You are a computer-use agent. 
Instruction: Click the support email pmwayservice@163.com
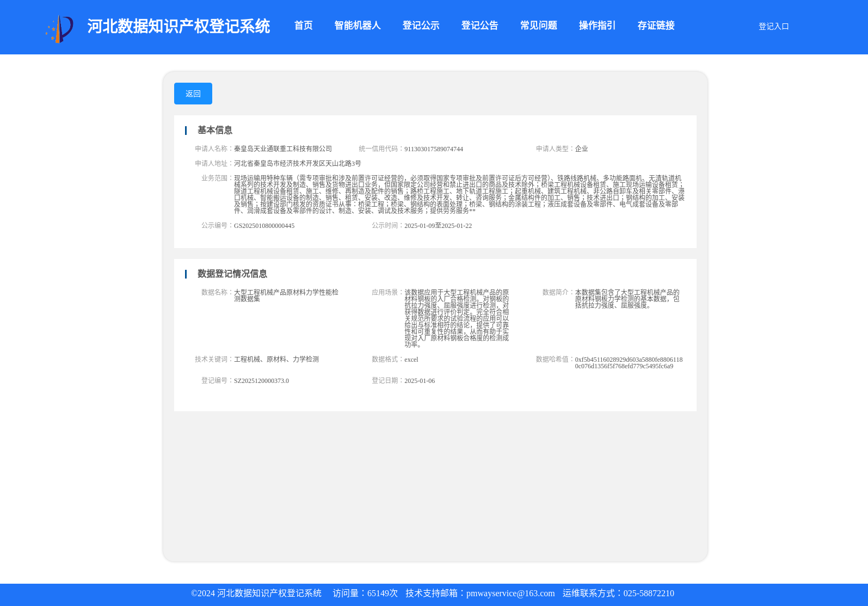(510, 593)
